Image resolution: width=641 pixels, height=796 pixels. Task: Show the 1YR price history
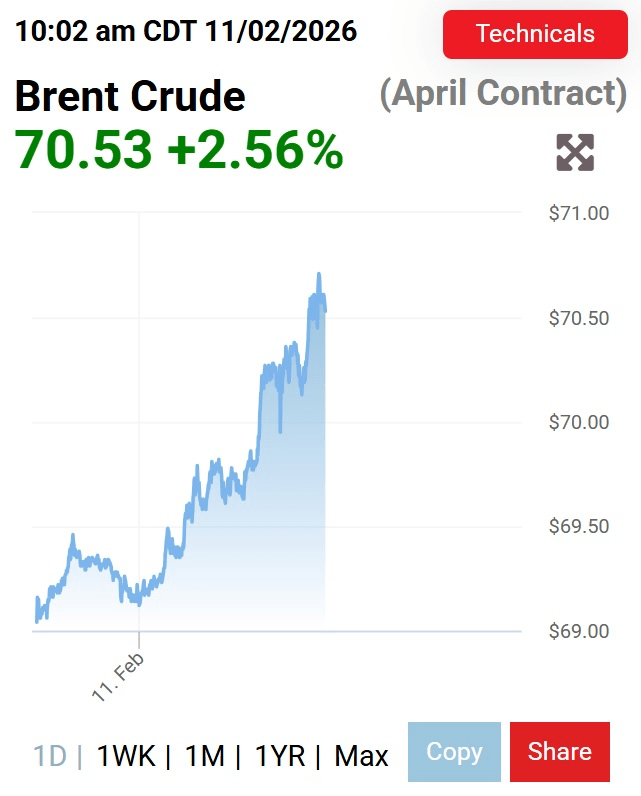pyautogui.click(x=280, y=756)
